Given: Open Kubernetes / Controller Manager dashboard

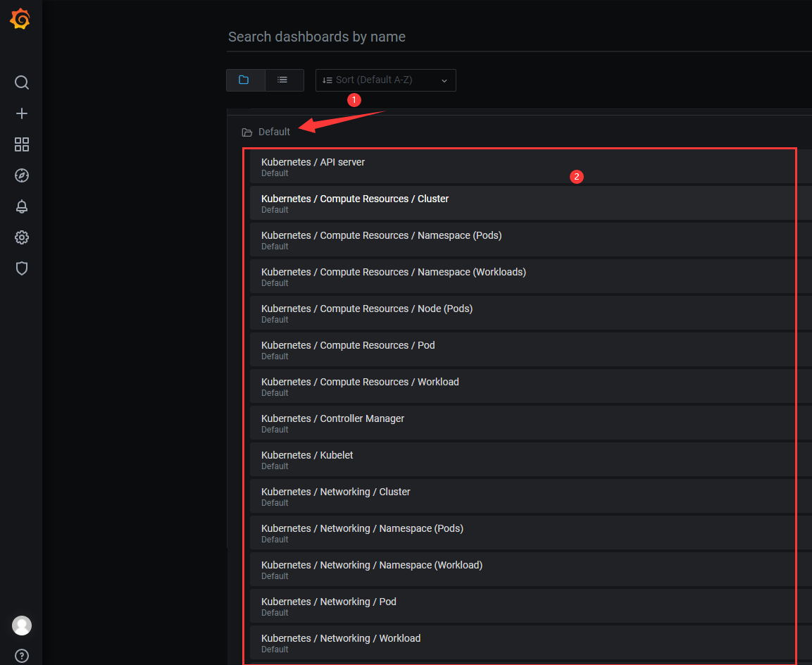Looking at the screenshot, I should click(x=531, y=423).
